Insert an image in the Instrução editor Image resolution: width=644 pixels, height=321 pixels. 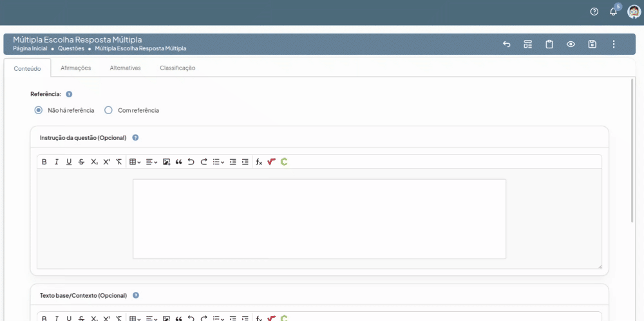tap(166, 162)
